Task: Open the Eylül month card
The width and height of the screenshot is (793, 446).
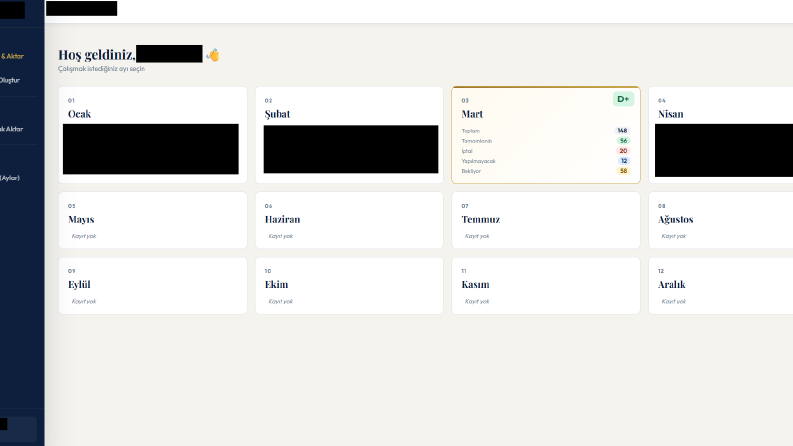Action: tap(153, 286)
